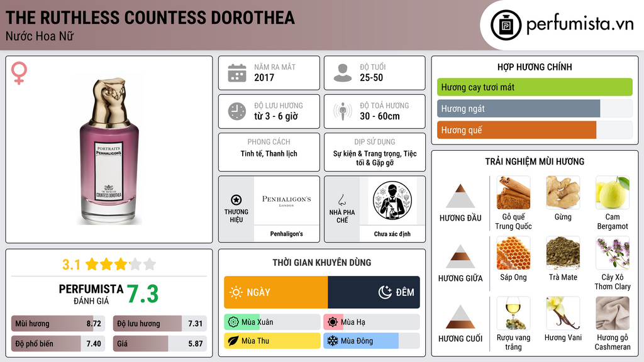
Task: Click the sillage value 30 - 60cm
Action: tap(379, 116)
